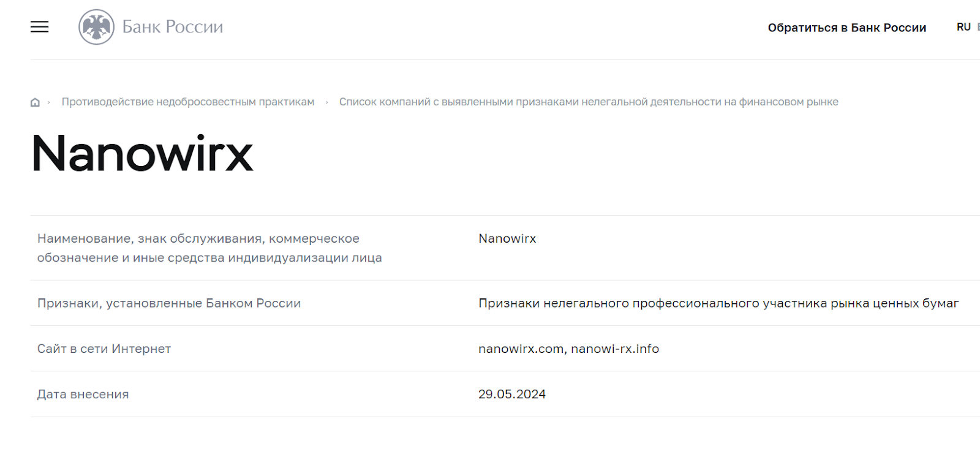
Task: Click Признаки нелегального профессионального участника text
Action: pos(718,303)
